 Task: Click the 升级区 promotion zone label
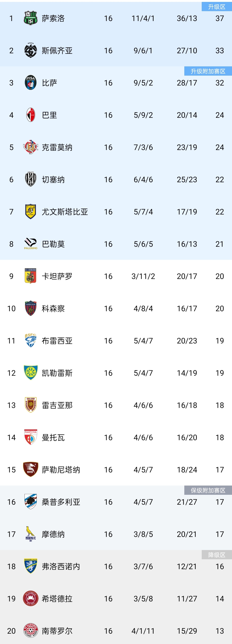[x=217, y=7]
